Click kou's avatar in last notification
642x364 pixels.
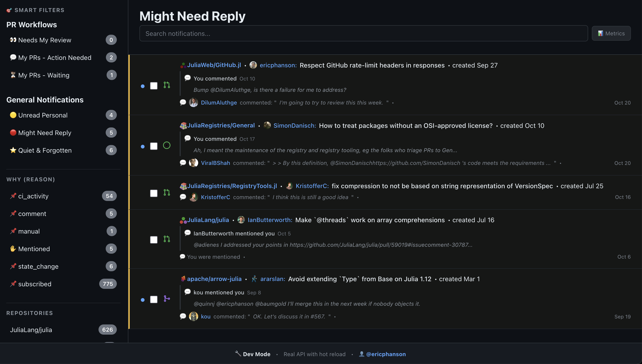[194, 317]
